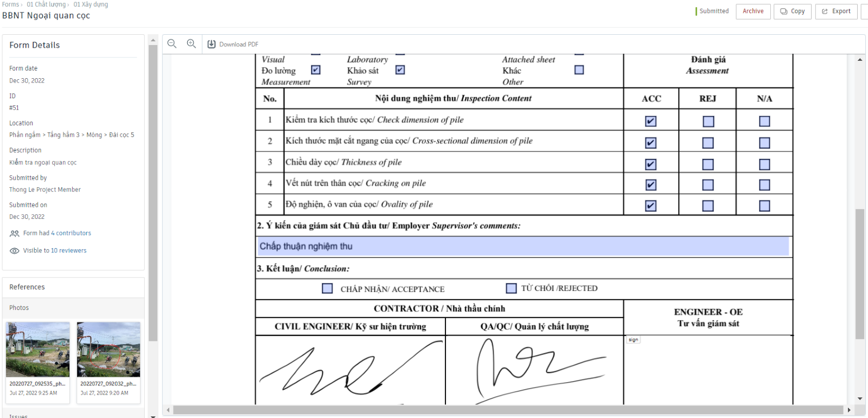Check the Khác Other checkbox
This screenshot has height=418, width=868.
[579, 70]
